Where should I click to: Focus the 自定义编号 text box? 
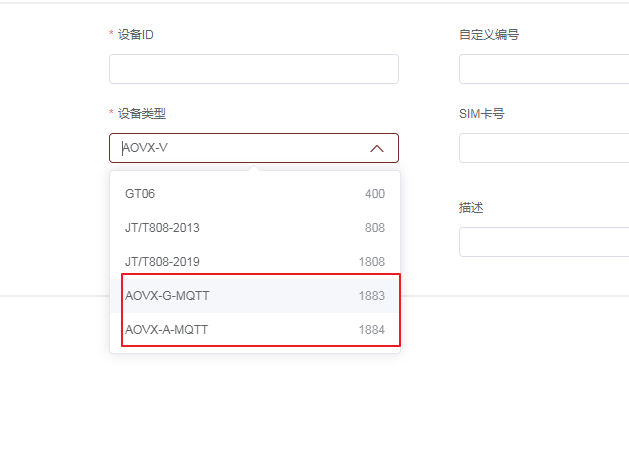tap(543, 69)
